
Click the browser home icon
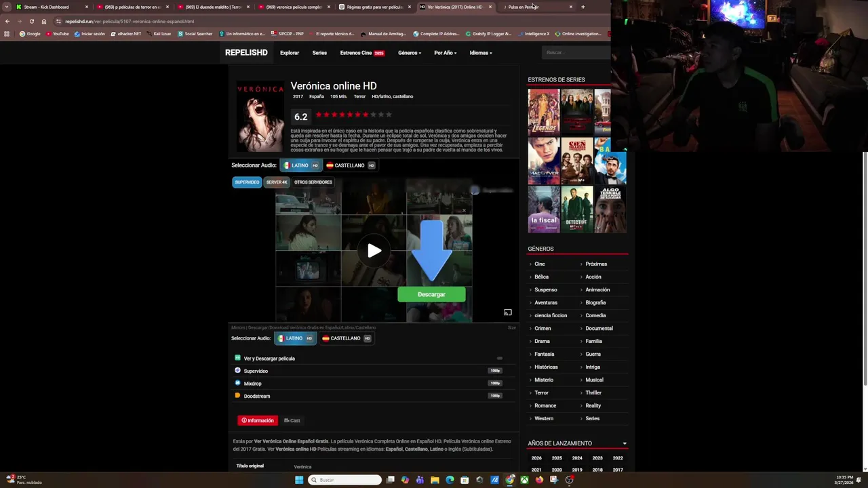44,21
